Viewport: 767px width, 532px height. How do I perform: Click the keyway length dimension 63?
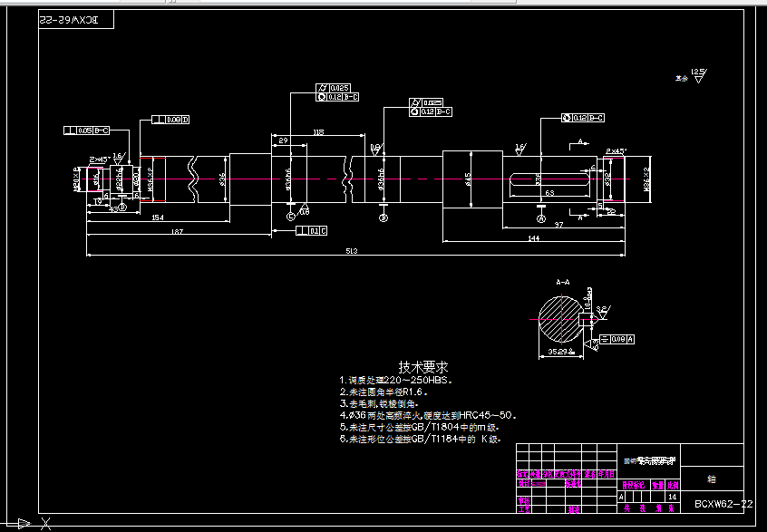[x=550, y=192]
